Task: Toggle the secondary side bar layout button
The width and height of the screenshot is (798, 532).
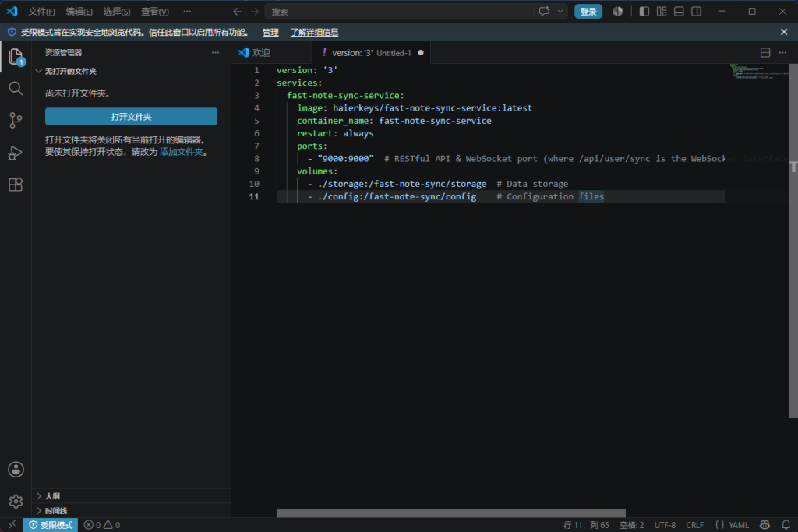Action: pos(696,11)
